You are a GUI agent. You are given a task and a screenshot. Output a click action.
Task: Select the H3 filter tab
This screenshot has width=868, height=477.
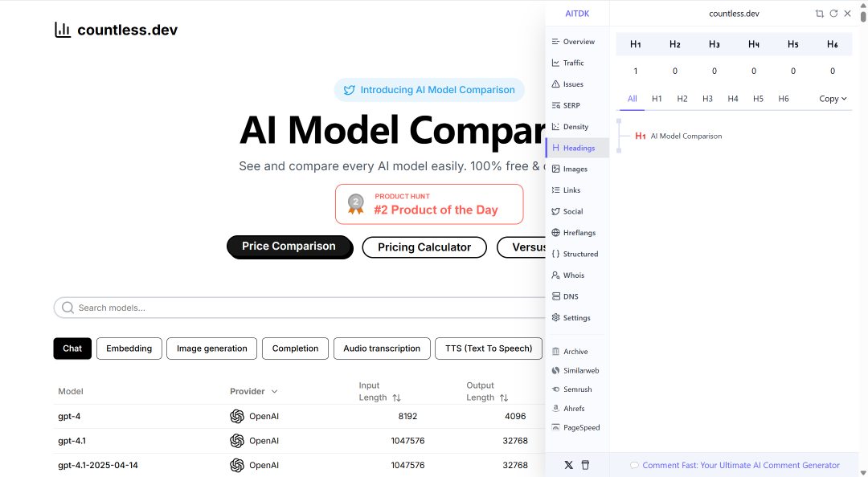[707, 99]
